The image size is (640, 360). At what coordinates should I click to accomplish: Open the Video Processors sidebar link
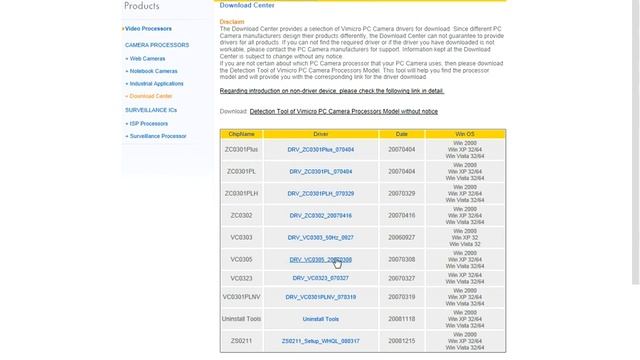[x=148, y=29]
